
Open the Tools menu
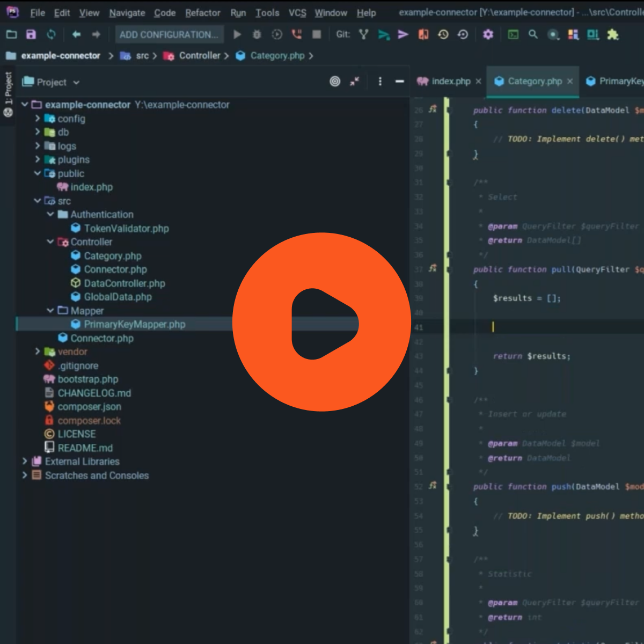click(267, 12)
